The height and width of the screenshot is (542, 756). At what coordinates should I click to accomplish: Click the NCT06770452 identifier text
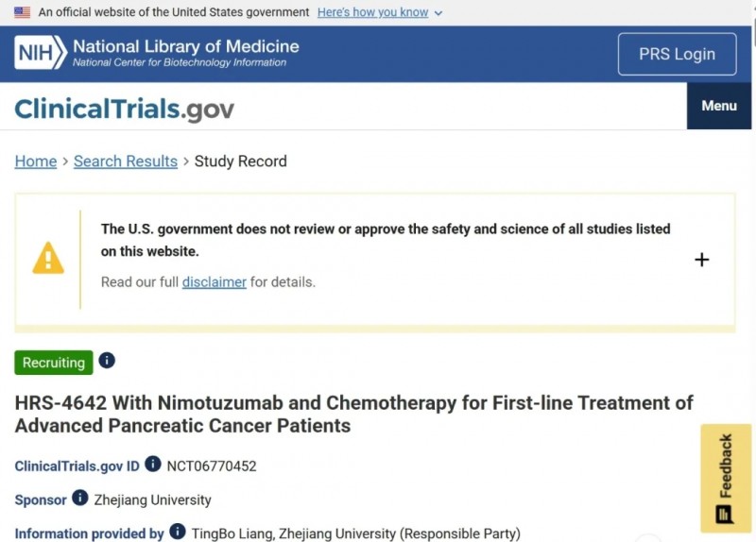(212, 466)
